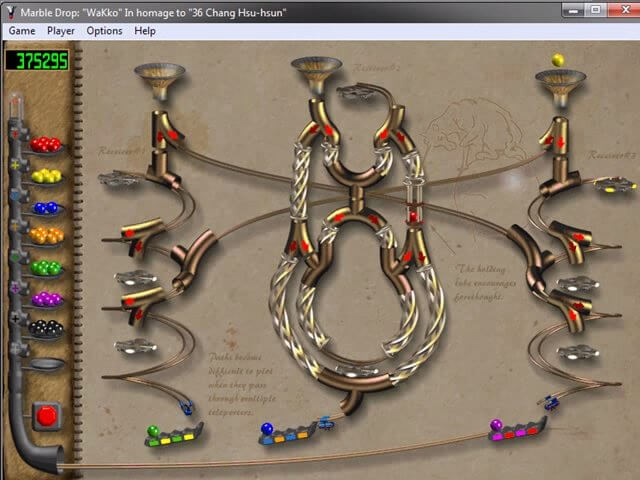Read the hint text about the holding tube
The image size is (640, 480).
[x=485, y=282]
